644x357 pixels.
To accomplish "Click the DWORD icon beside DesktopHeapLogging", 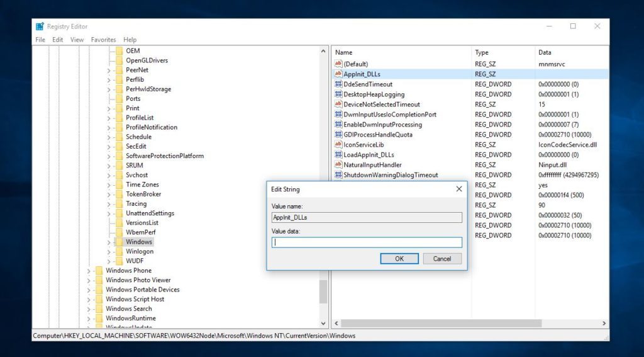I will click(x=338, y=94).
